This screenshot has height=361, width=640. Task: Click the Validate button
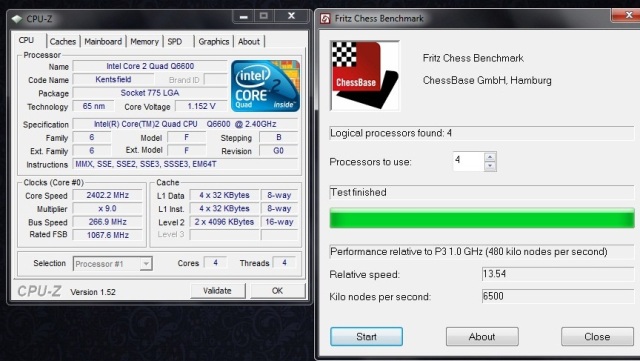[218, 291]
